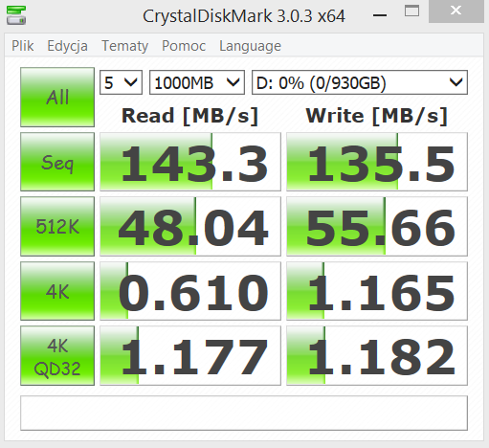This screenshot has height=448, width=489.
Task: Click the Seq write result 135.5
Action: click(x=377, y=162)
